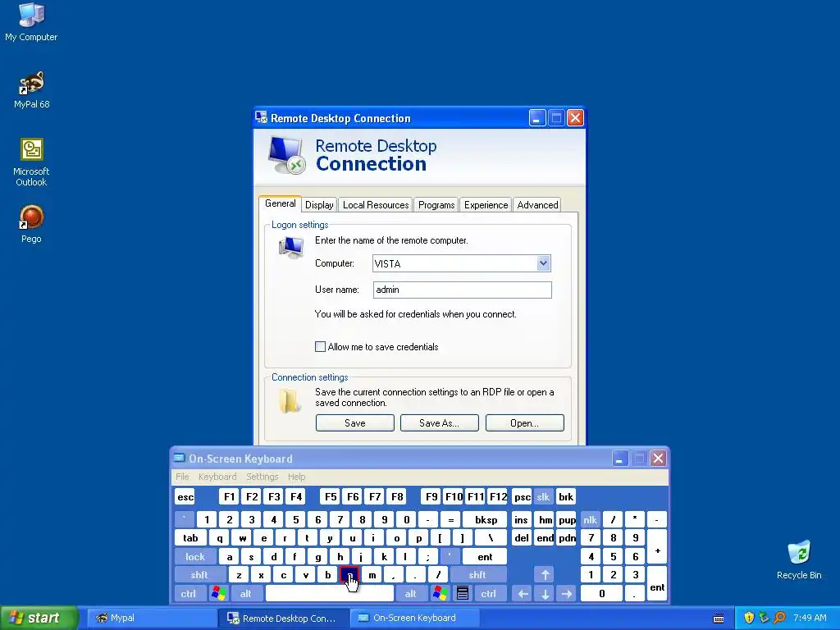Open the Keyboard menu
This screenshot has height=630, width=840.
217,477
